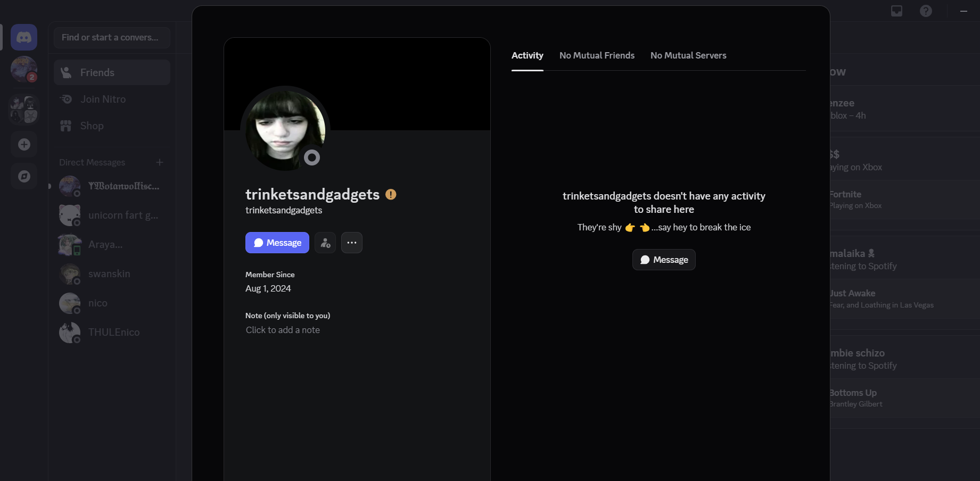
Task: Click the Find or start a conversation box
Action: tap(112, 38)
